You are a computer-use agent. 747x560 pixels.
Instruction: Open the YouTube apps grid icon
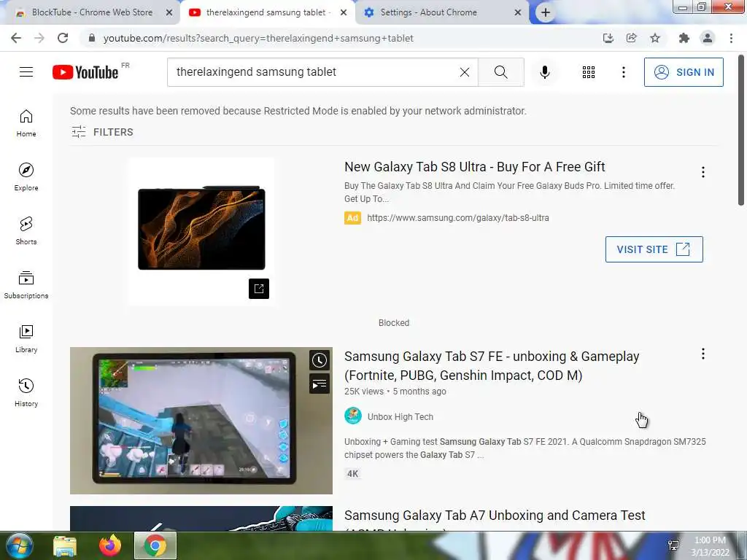(589, 72)
